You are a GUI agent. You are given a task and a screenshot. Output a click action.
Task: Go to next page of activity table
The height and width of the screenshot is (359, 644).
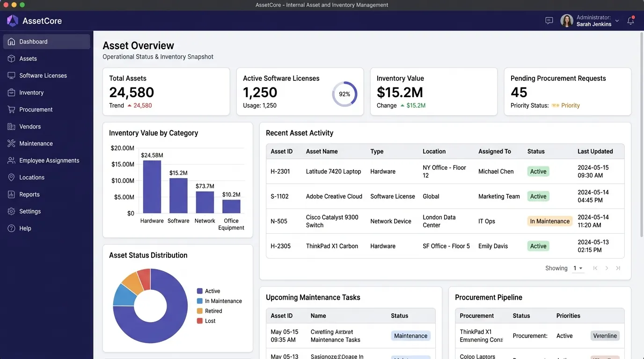pyautogui.click(x=607, y=268)
